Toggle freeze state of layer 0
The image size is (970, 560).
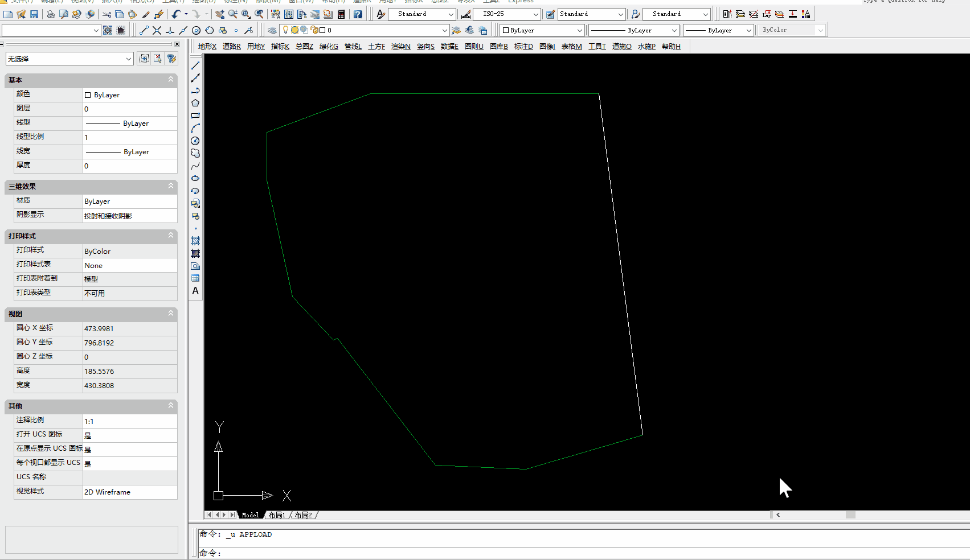[x=294, y=30]
